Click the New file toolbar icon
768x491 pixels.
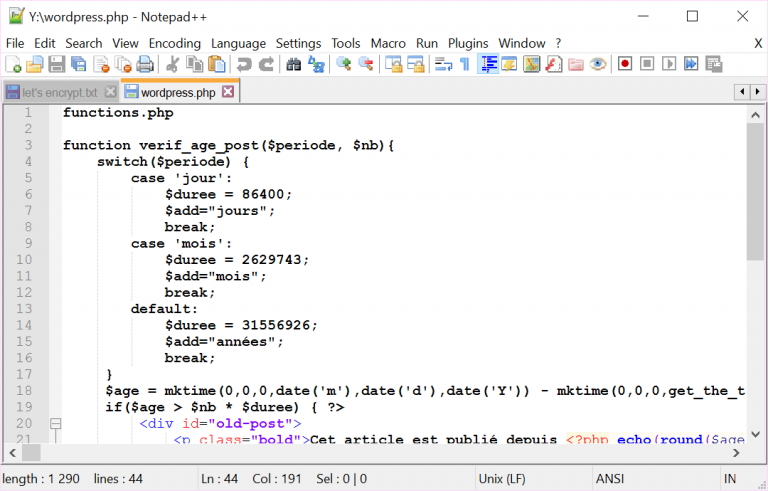13,65
